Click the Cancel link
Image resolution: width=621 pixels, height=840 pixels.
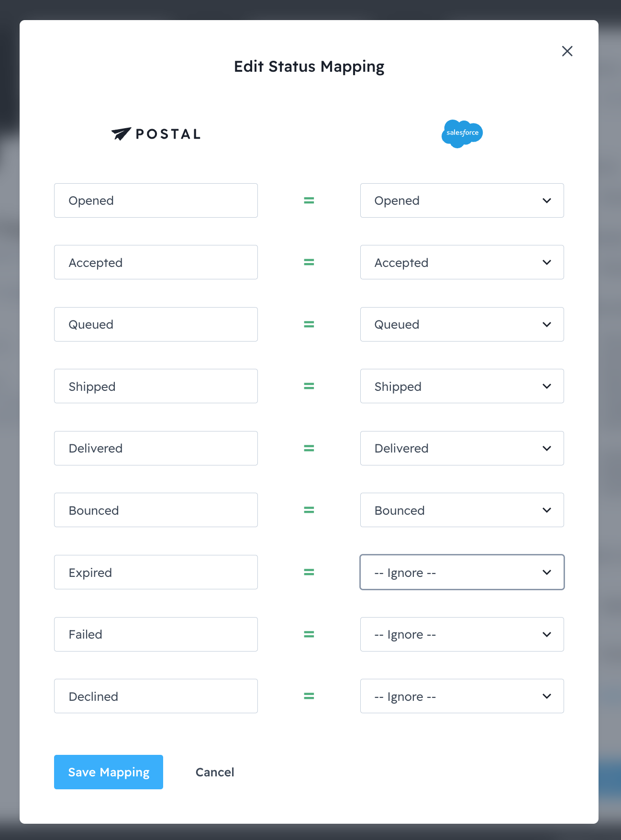215,772
